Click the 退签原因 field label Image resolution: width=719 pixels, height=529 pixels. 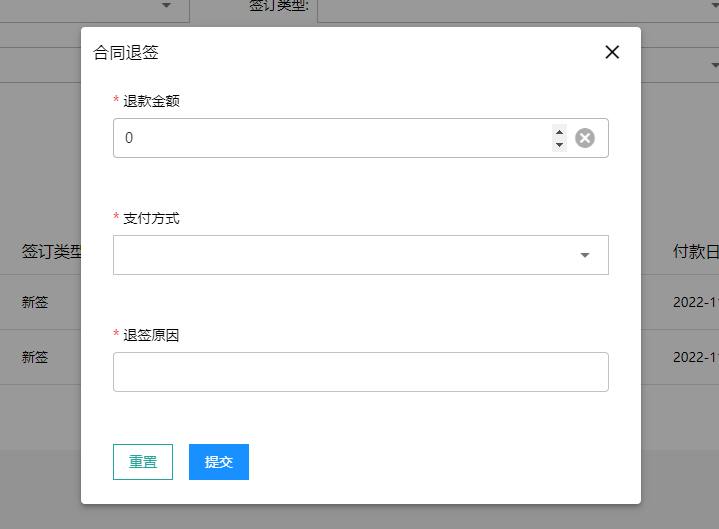click(151, 335)
